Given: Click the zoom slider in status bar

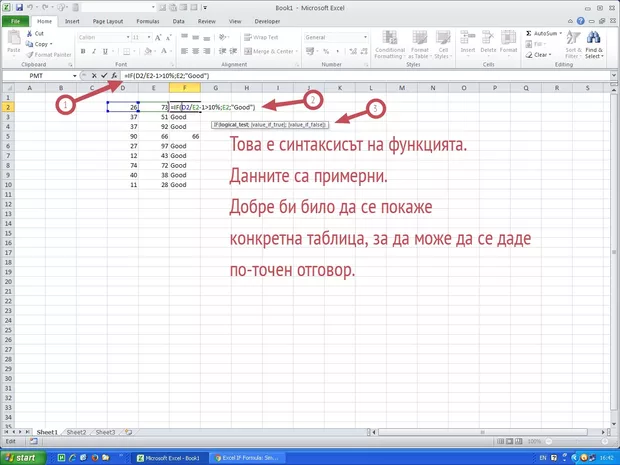Looking at the screenshot, I should [x=576, y=441].
